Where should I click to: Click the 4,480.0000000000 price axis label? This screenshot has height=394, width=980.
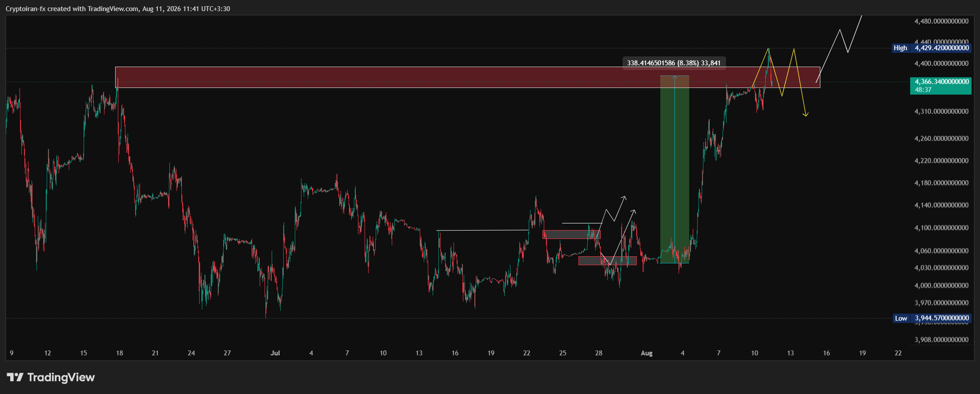[x=941, y=21]
